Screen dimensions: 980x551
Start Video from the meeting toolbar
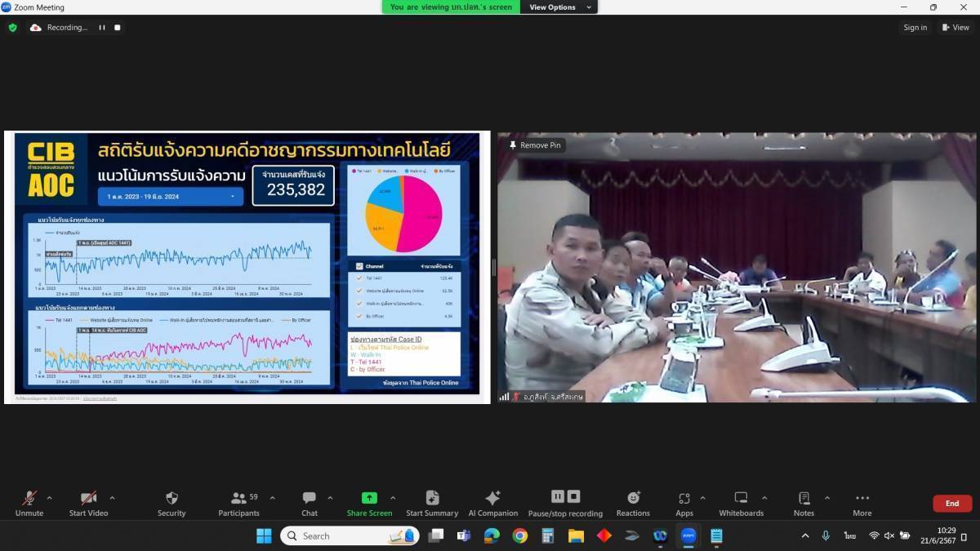click(x=88, y=503)
